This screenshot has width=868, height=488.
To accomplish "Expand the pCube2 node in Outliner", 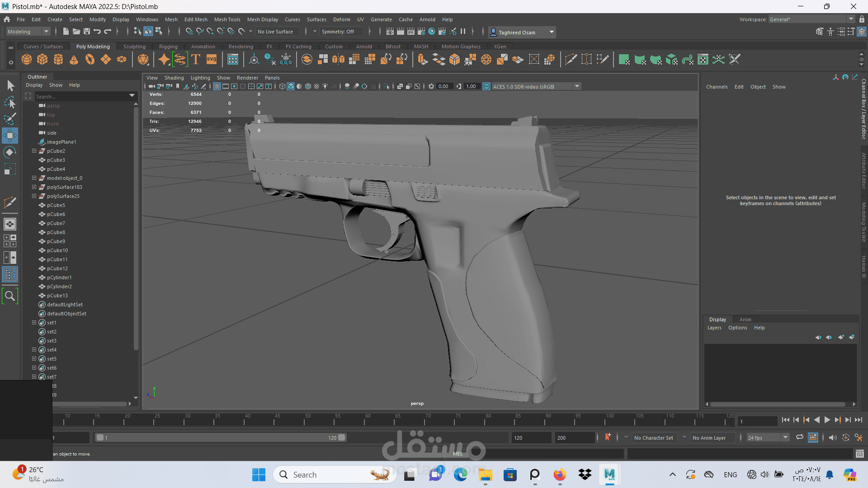I will 34,151.
